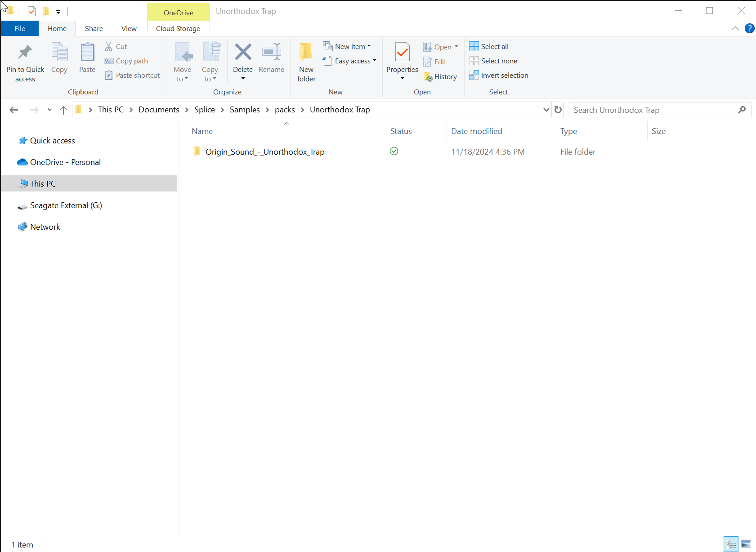Open the File menu
756x552 pixels.
[x=20, y=28]
